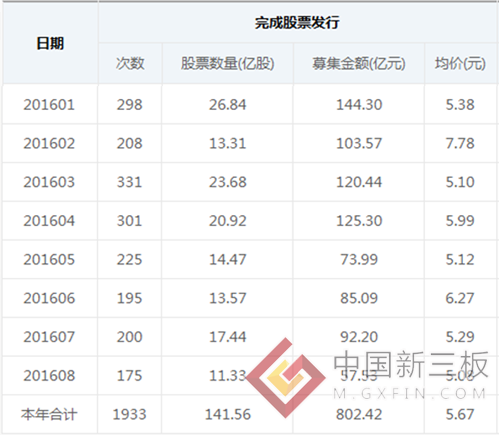Viewport: 499px width, 435px height.
Task: Click the 201603 count value 331
Action: coord(130,182)
